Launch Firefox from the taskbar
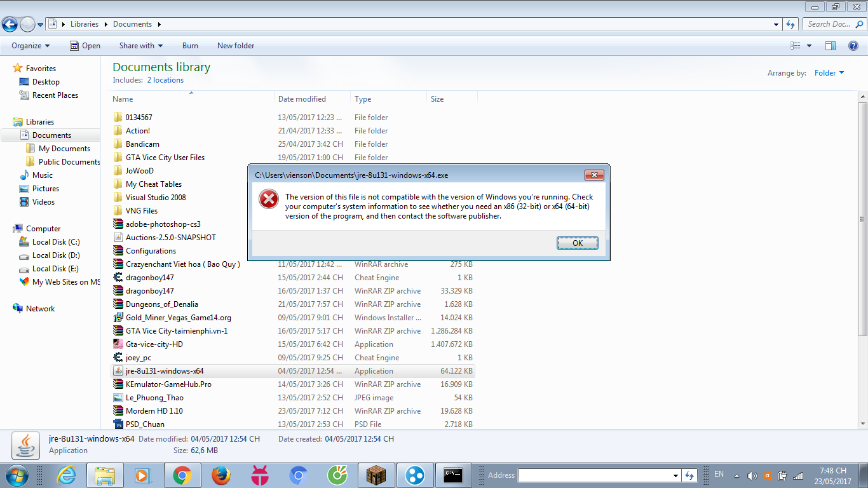This screenshot has height=488, width=868. click(220, 475)
